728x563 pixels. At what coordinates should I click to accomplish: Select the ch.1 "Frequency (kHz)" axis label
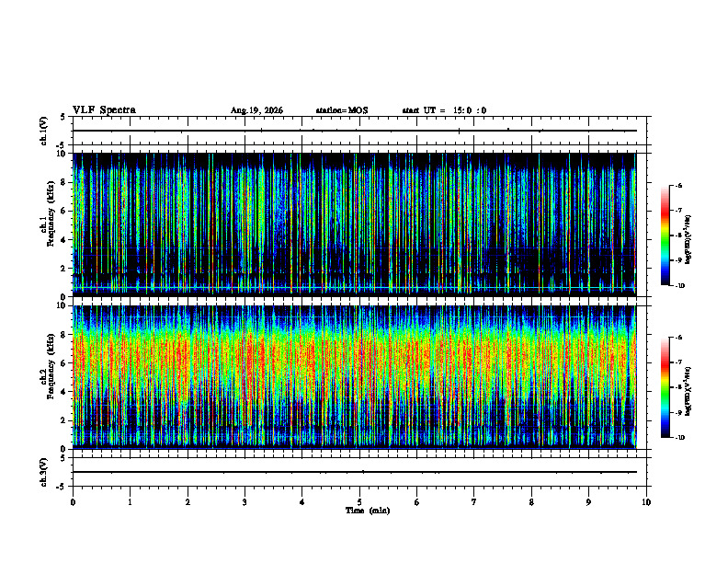[51, 213]
